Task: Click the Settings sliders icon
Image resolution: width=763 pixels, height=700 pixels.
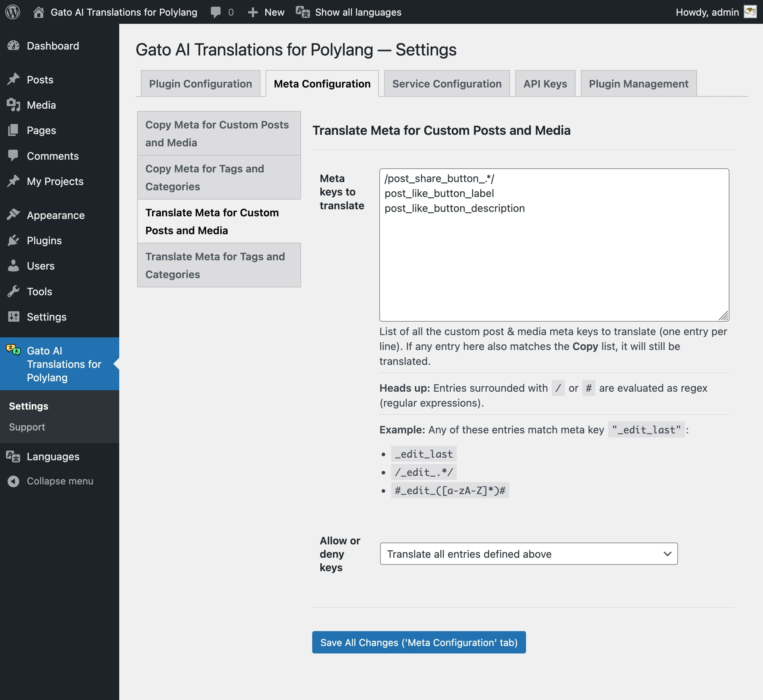Action: (13, 316)
